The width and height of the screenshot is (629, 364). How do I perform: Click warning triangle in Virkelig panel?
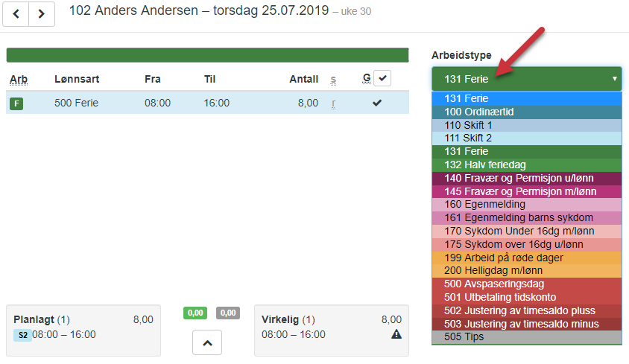click(x=396, y=335)
